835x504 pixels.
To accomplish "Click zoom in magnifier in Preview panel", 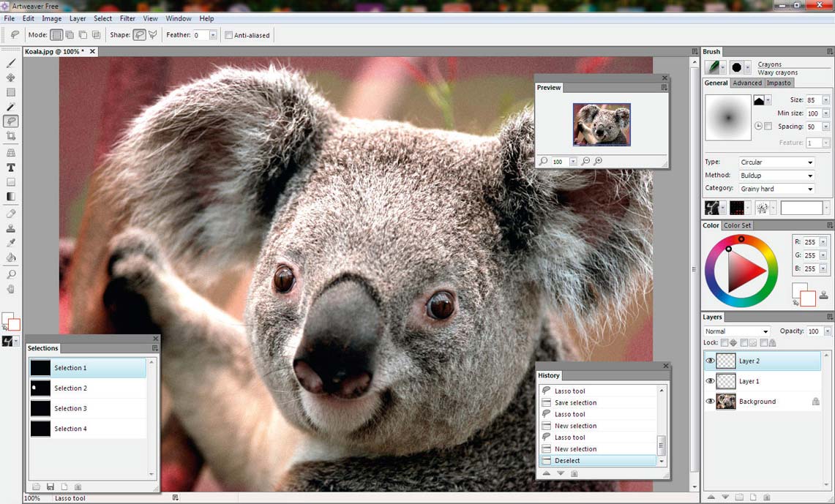I will point(598,161).
